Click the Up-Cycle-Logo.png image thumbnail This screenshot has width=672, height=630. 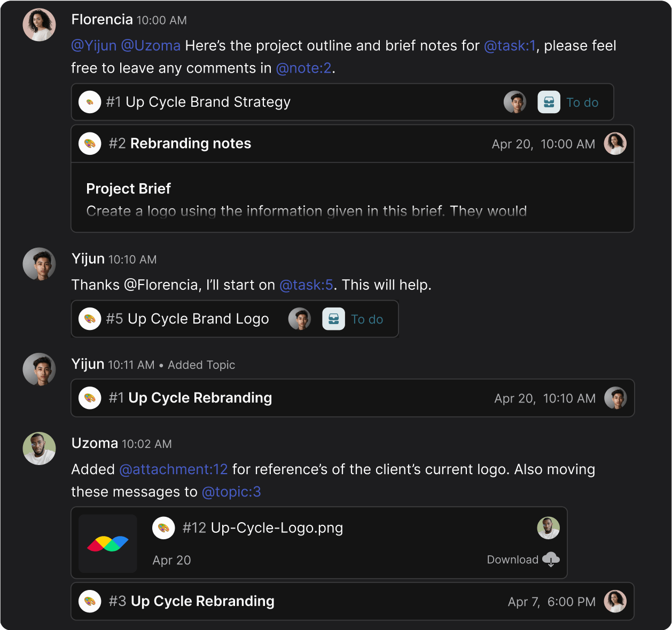pyautogui.click(x=107, y=543)
